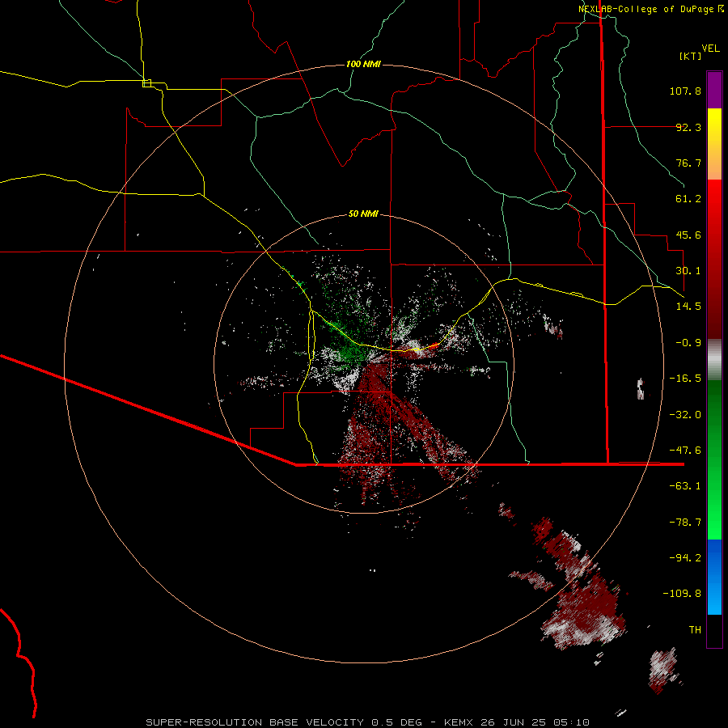728x728 pixels.
Task: Pick the gray near-zero segment of the color bar
Action: 714,360
